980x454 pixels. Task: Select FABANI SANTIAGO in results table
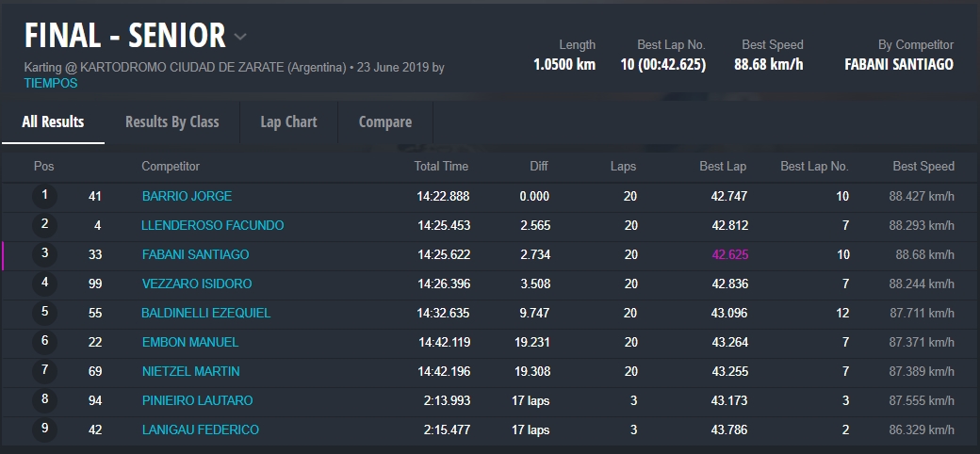tap(195, 254)
